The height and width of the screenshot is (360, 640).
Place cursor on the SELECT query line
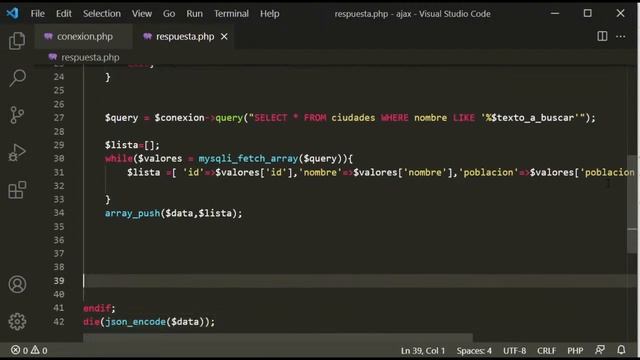pos(350,118)
